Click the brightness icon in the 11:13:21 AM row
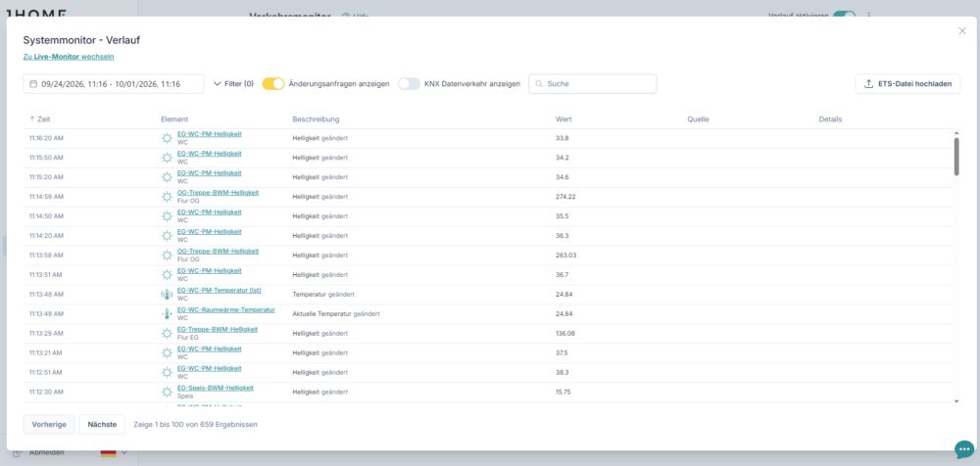The height and width of the screenshot is (466, 980). (x=167, y=352)
